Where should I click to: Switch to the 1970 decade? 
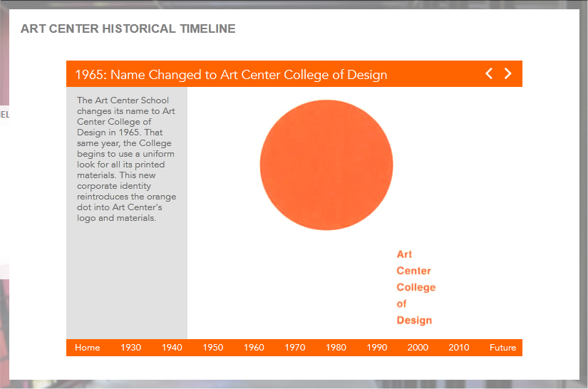(x=295, y=348)
